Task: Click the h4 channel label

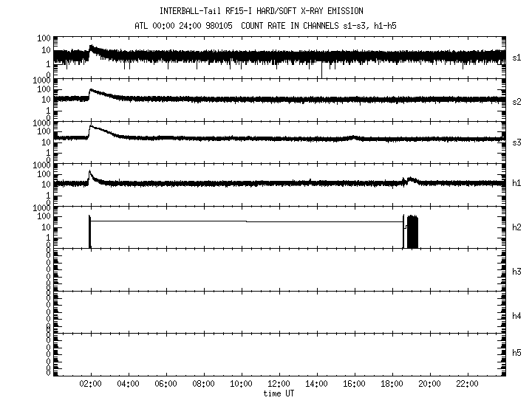Action: pos(516,316)
